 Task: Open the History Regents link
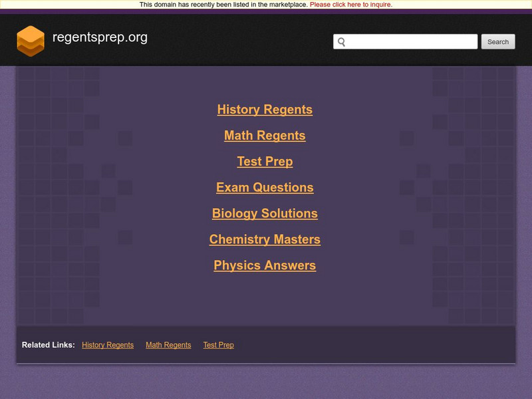click(264, 110)
